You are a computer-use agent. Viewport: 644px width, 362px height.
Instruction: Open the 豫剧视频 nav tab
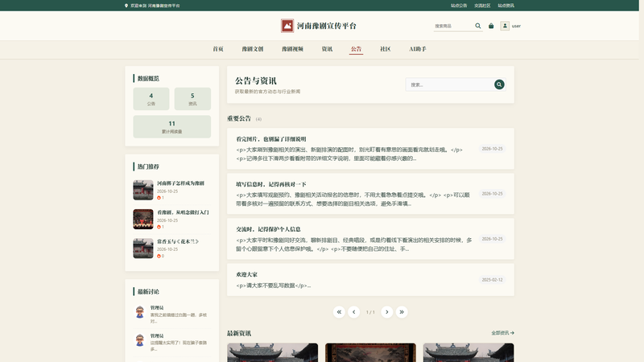(292, 49)
